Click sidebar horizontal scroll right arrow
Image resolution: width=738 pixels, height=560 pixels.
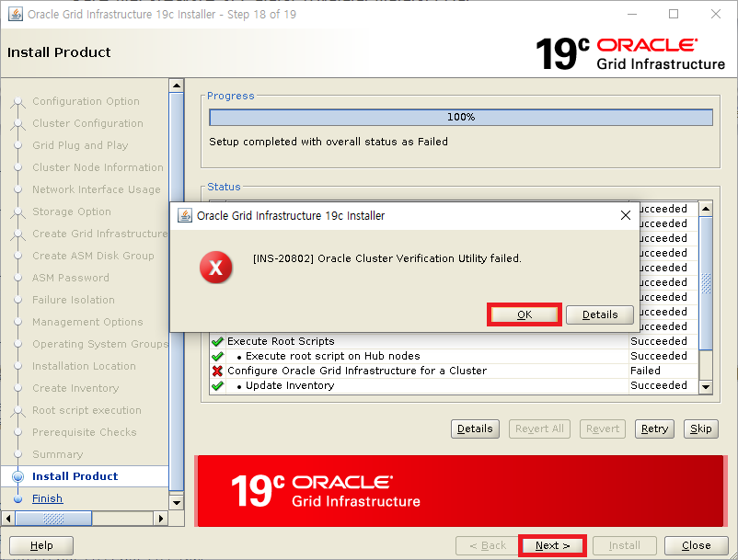point(161,519)
